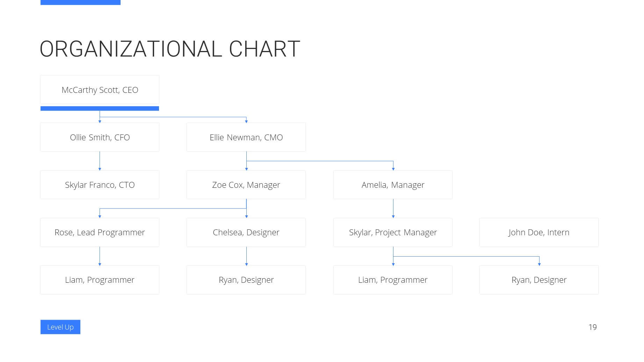This screenshot has width=644, height=362.
Task: Select the John Doe, Intern box
Action: click(x=539, y=232)
